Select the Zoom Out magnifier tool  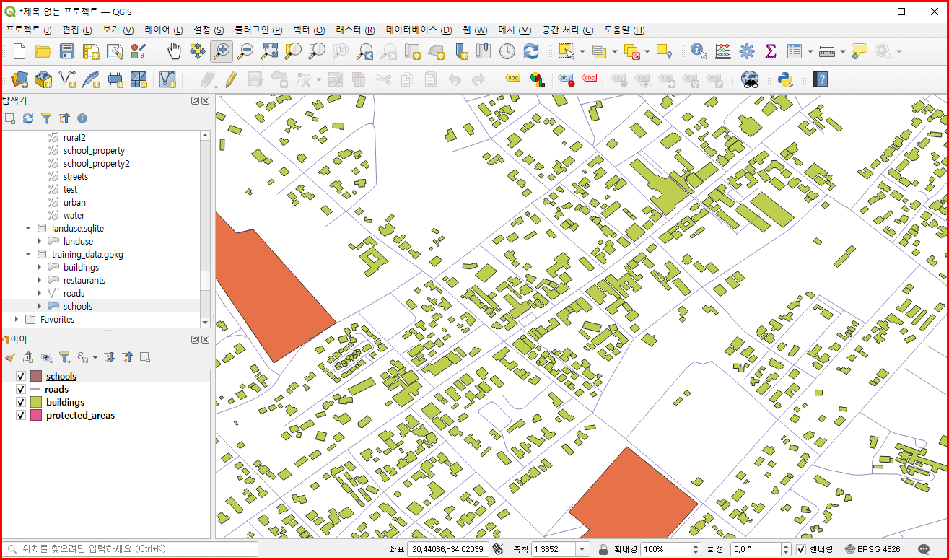click(x=245, y=51)
